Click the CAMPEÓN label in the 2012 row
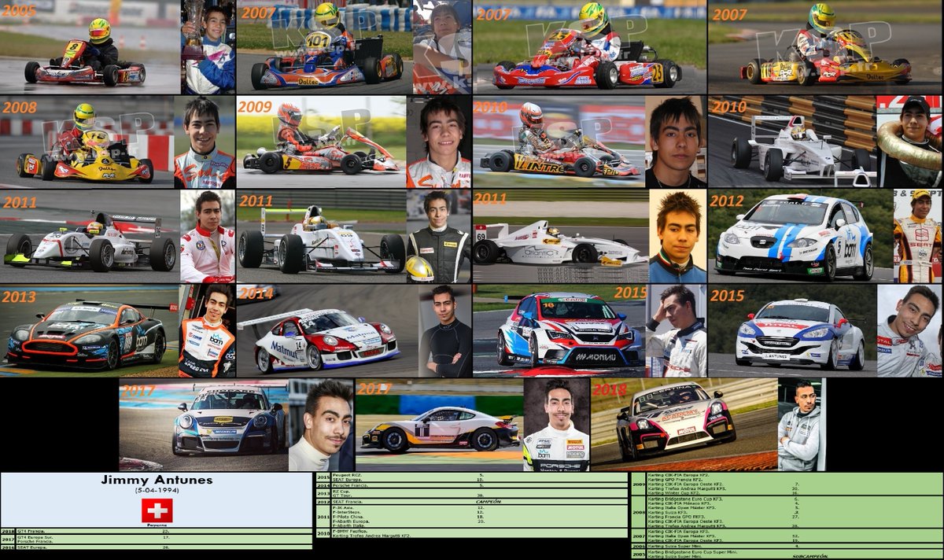The height and width of the screenshot is (560, 944). [488, 501]
